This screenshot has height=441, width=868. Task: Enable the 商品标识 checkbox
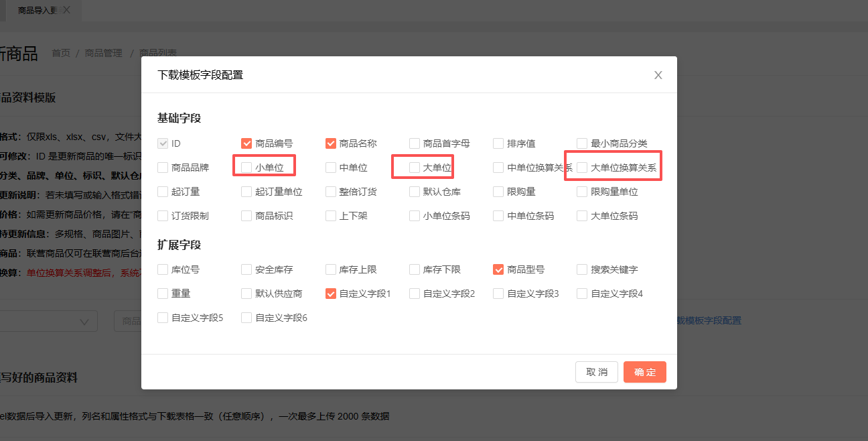click(x=246, y=216)
